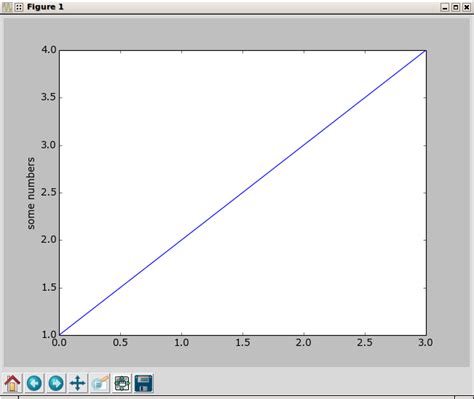This screenshot has height=399, width=474.
Task: Open the Configure subplots tool
Action: 122,383
